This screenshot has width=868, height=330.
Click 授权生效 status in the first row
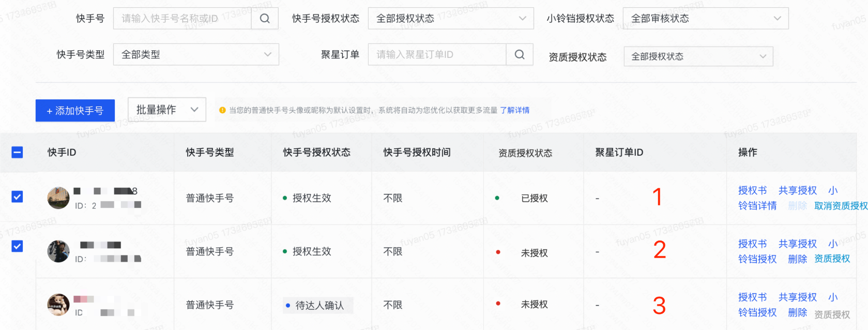(312, 198)
